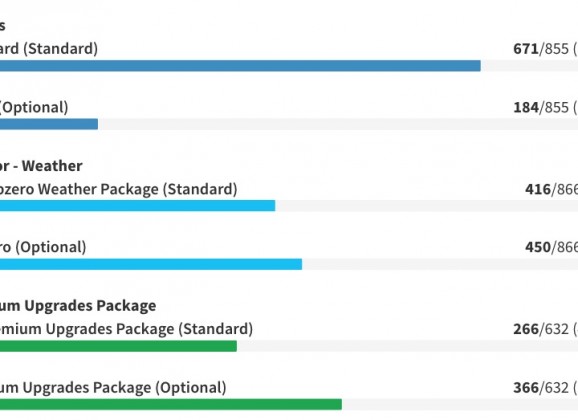Screen dimensions: 578x420
Task: Click the dark blue 671/855 progress bar
Action: [240, 66]
